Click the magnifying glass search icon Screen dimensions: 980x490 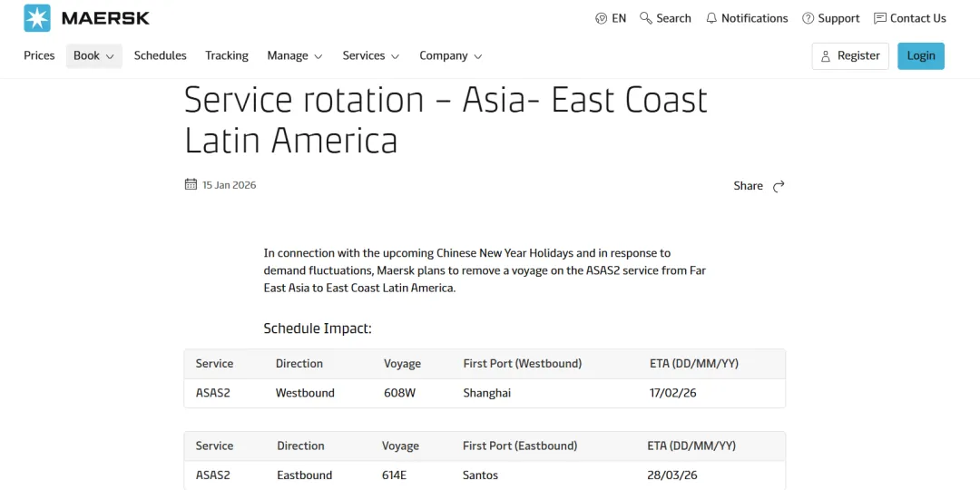coord(646,18)
